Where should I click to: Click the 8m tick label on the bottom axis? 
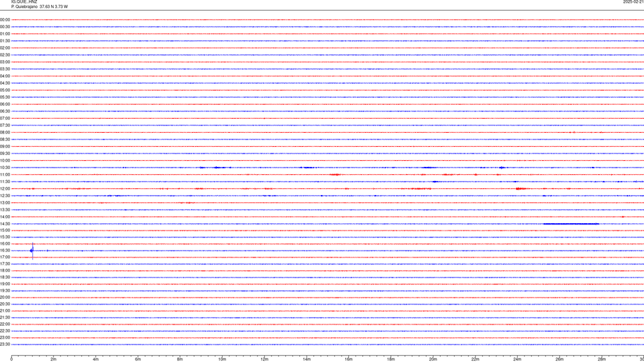[180, 359]
